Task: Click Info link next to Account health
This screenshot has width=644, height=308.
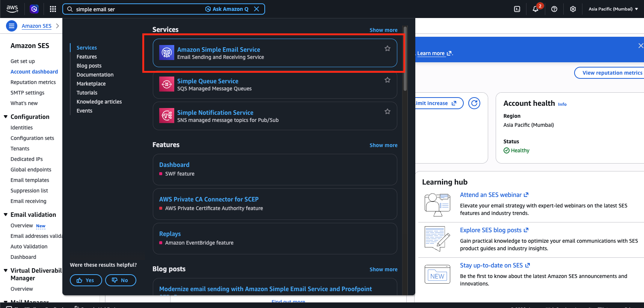Action: [562, 104]
